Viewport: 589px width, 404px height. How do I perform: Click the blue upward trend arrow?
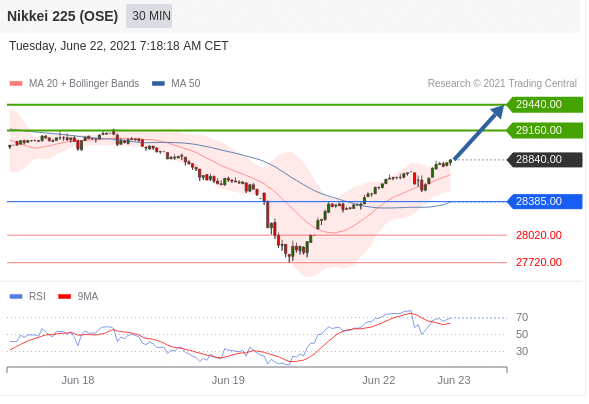(x=479, y=132)
